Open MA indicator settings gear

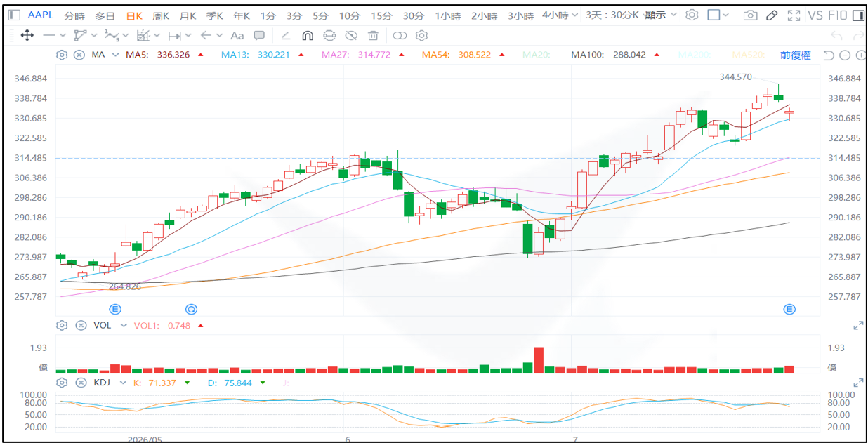click(x=62, y=55)
